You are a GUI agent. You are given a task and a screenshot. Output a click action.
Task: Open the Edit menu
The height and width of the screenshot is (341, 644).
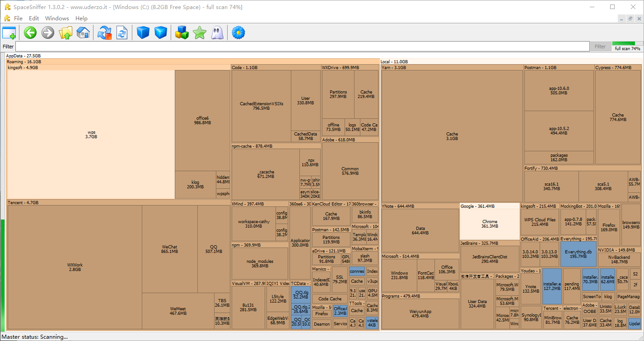pos(34,18)
